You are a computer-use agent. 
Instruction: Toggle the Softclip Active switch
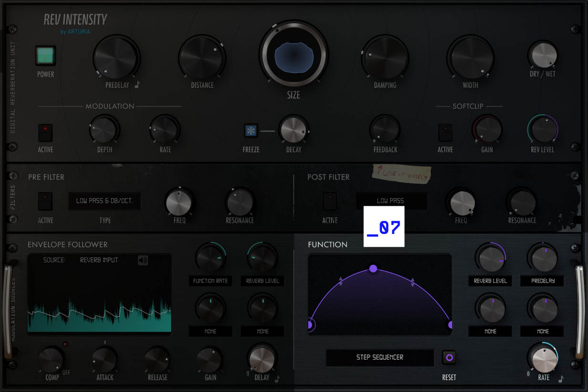tap(445, 132)
